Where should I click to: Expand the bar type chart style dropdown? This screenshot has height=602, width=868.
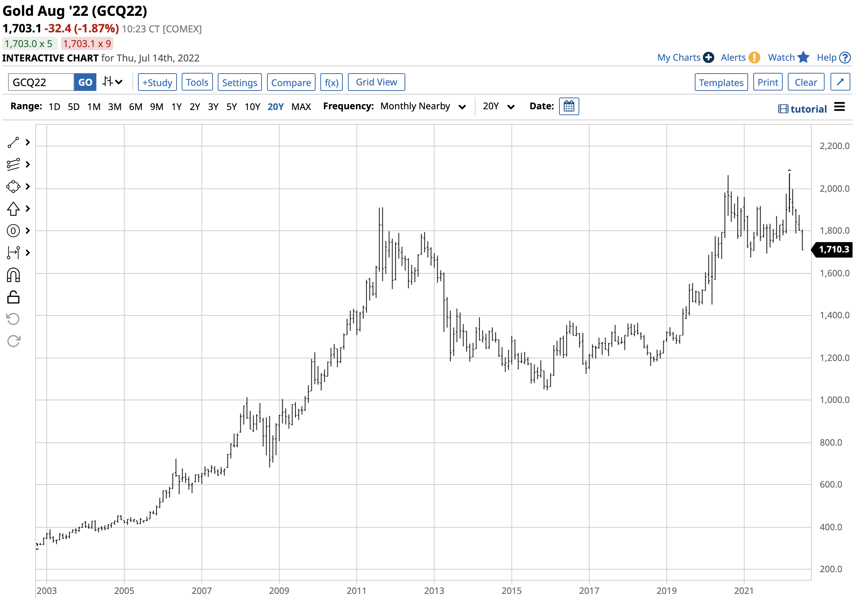[112, 82]
